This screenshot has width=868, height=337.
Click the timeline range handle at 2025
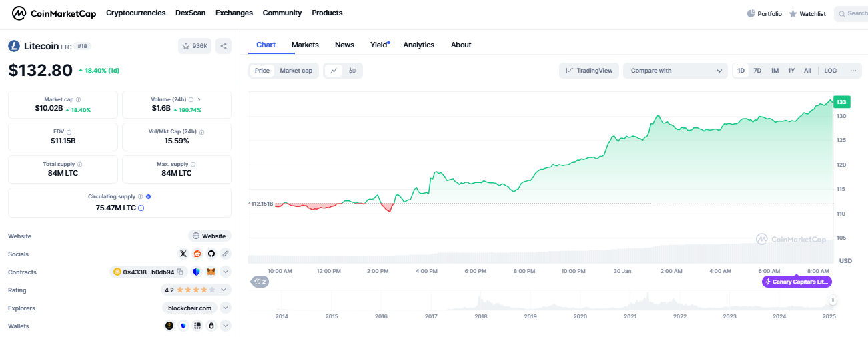[x=832, y=300]
